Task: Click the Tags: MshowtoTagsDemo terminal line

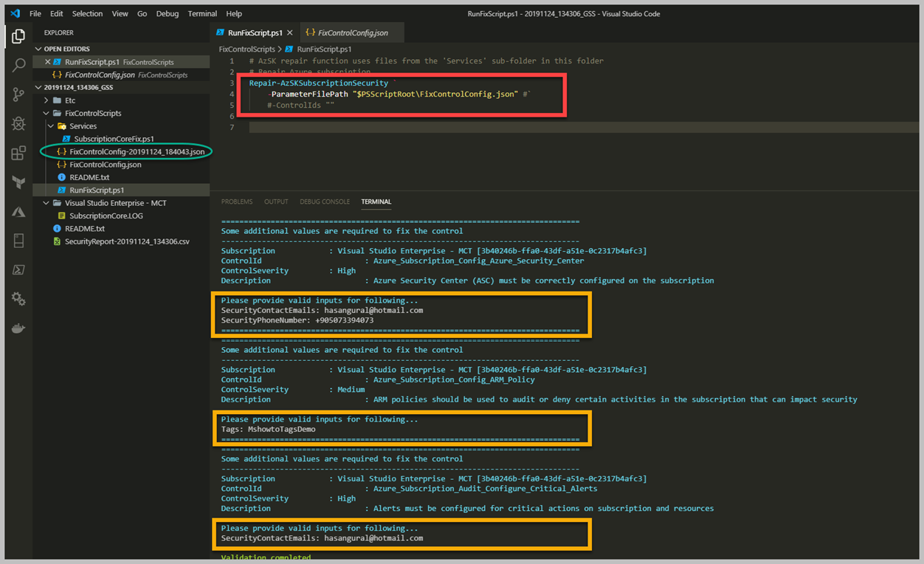Action: [x=268, y=429]
